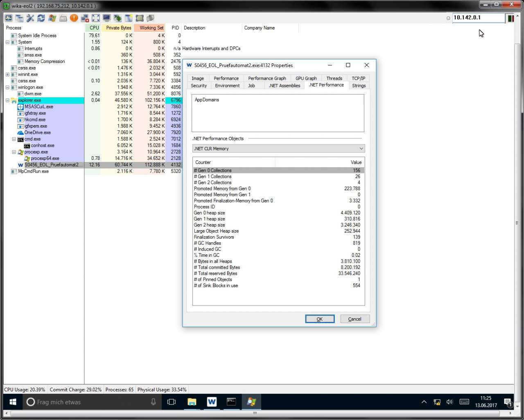Click the performance monitor toolbar icon
524x420 pixels.
pyautogui.click(x=9, y=18)
